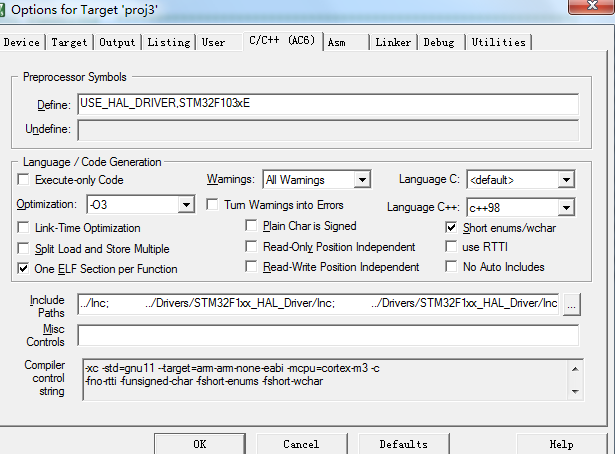Viewport: 615px width, 454px height.
Task: Go to the Listing tab
Action: 169,42
